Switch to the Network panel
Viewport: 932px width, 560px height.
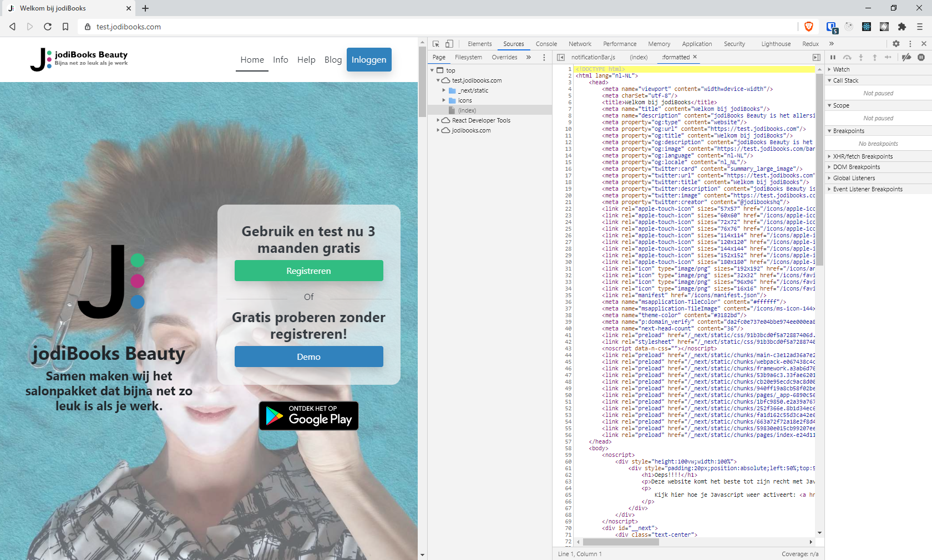580,44
